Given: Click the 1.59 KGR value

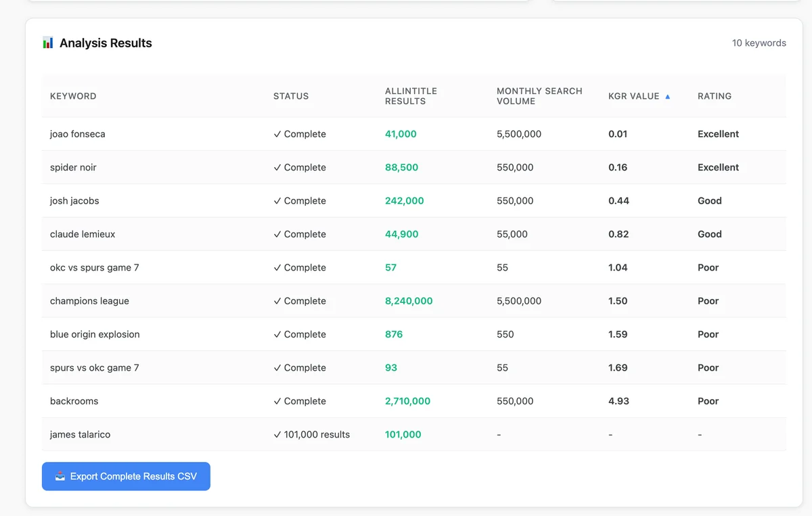Looking at the screenshot, I should [x=618, y=334].
